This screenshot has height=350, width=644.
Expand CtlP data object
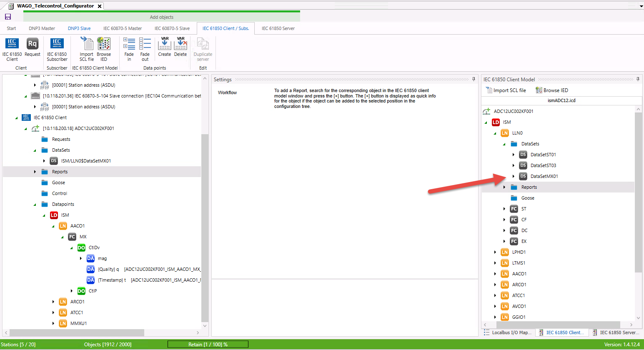[72, 291]
